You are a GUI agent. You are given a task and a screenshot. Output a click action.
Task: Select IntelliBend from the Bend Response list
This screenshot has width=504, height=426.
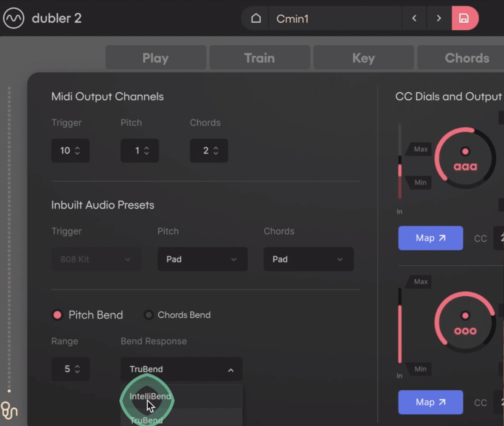tap(150, 396)
